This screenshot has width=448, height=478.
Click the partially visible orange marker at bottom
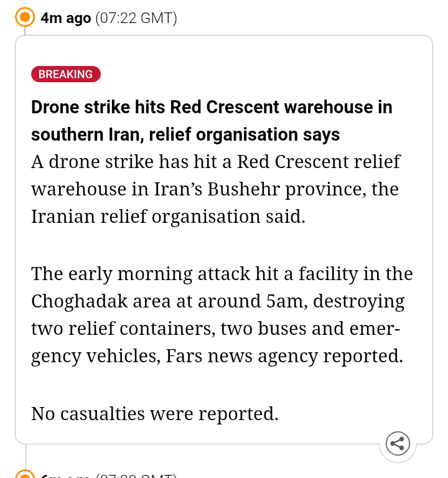tap(25, 474)
